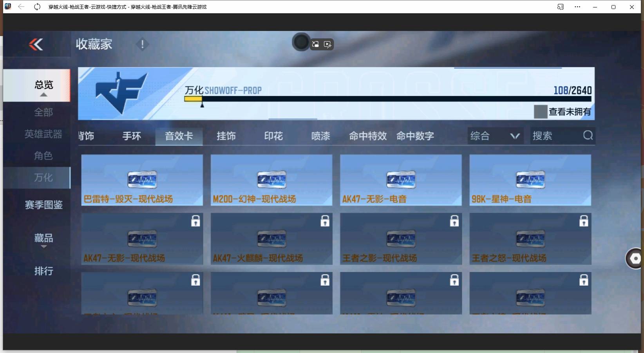This screenshot has width=644, height=353.
Task: Open the AK47-无影-现代战场 locked card
Action: pyautogui.click(x=142, y=239)
